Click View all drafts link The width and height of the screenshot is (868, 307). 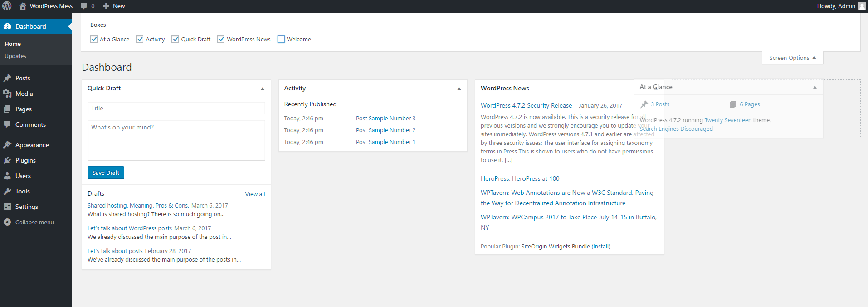[255, 194]
